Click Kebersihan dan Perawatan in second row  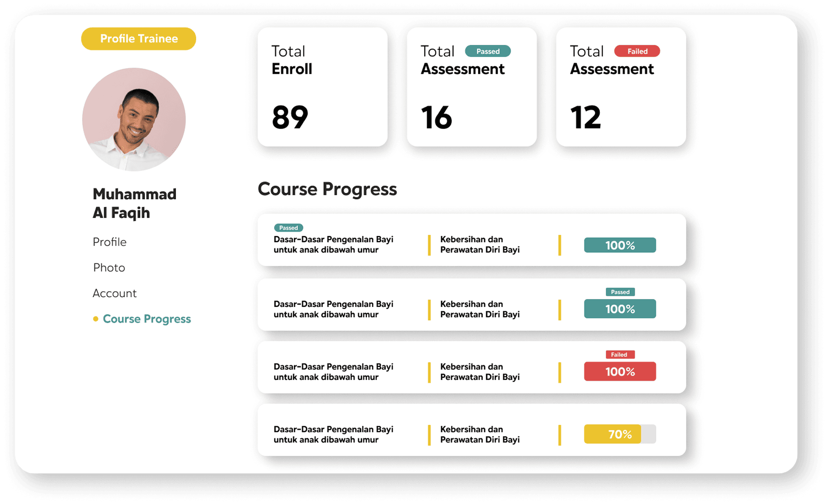(x=479, y=309)
